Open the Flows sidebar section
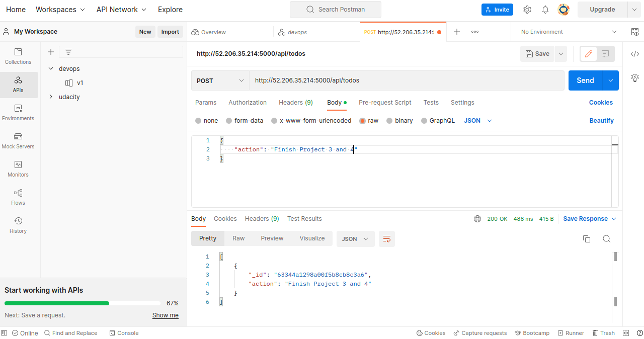 [x=18, y=197]
